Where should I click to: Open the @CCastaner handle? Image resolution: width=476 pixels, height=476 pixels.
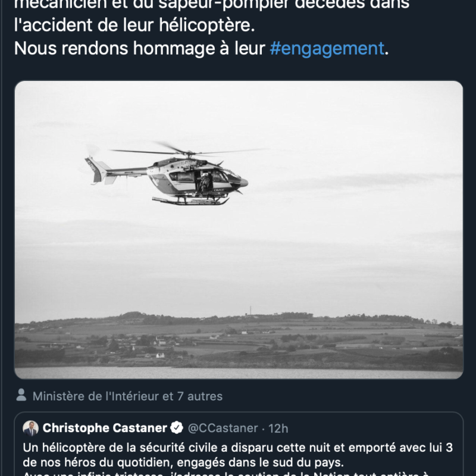click(x=223, y=428)
